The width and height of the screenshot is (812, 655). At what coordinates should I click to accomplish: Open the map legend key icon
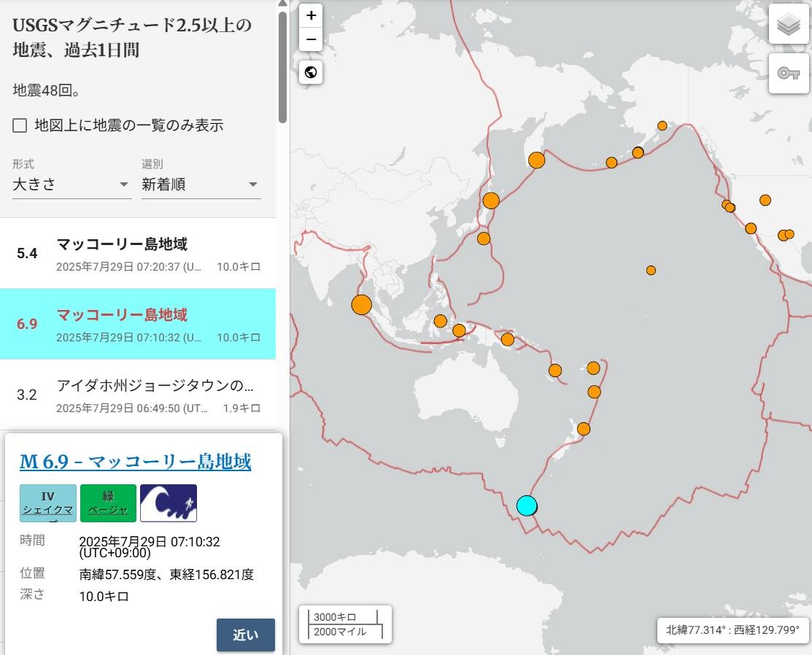(x=788, y=73)
